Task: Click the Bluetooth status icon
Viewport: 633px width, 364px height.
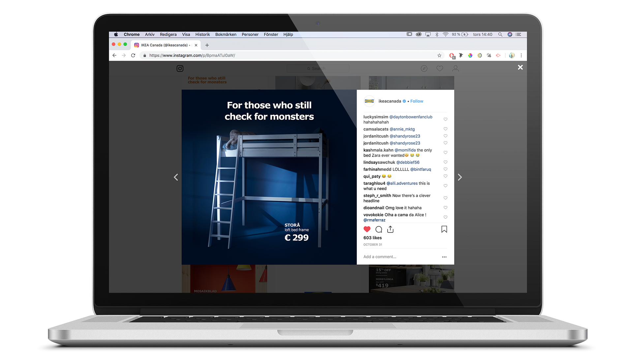Action: [x=437, y=34]
